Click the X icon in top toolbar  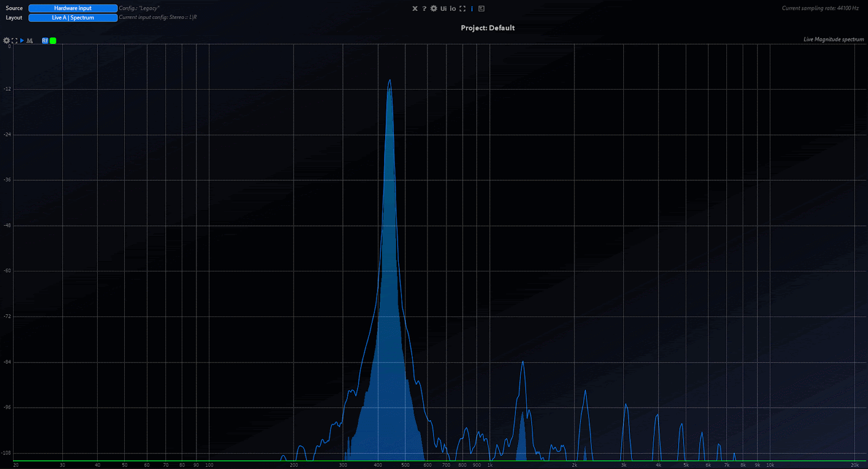click(415, 9)
